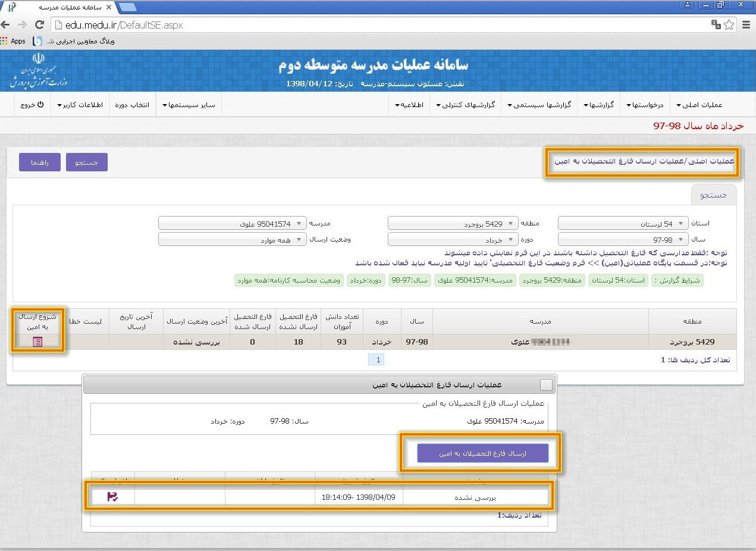Viewport: 756px width, 551px height.
Task: Click the purple send icon in popup row
Action: pyautogui.click(x=112, y=497)
